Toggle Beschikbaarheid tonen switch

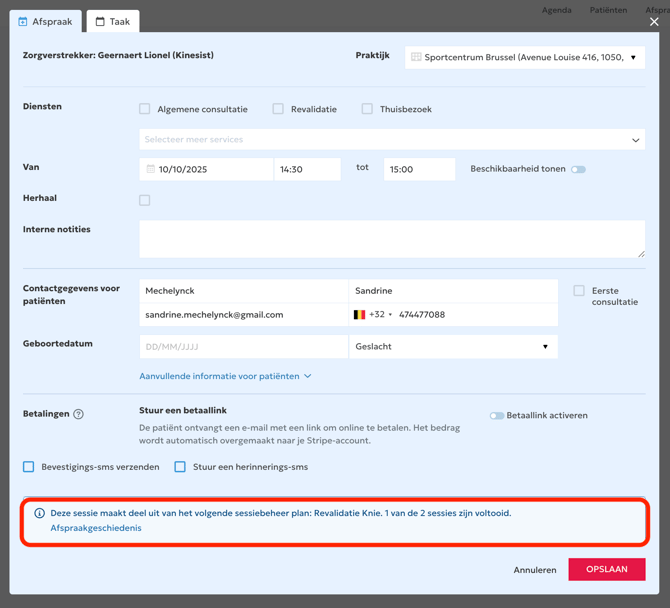pos(578,170)
